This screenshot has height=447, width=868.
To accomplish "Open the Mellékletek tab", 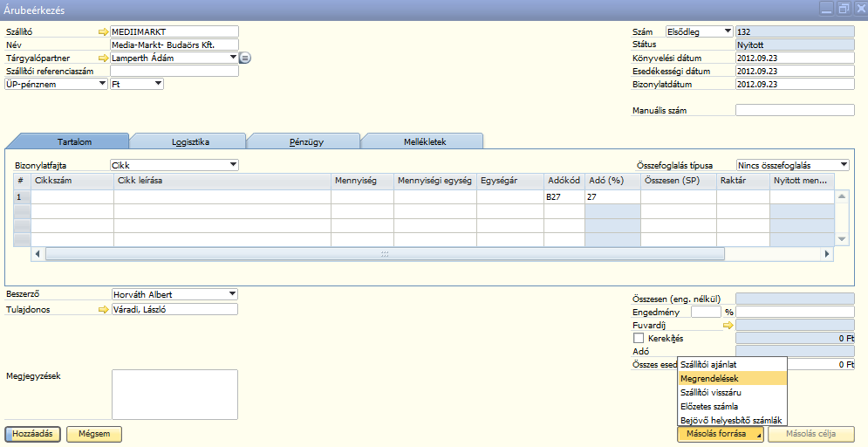I will coord(425,141).
